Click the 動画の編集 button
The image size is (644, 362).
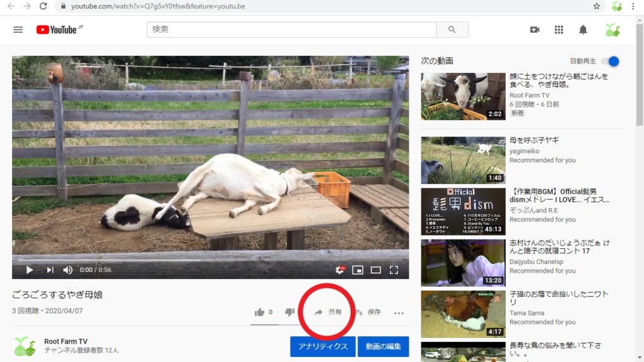(x=383, y=346)
